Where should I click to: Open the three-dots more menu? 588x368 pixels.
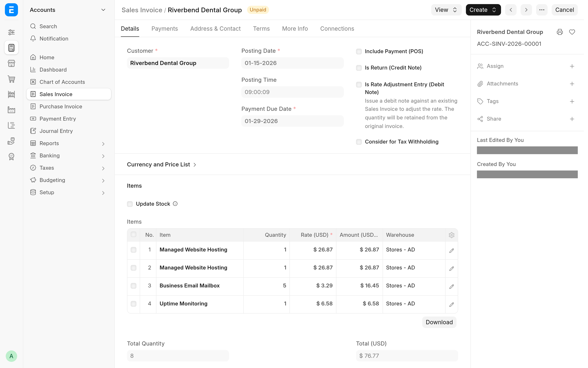(x=542, y=10)
